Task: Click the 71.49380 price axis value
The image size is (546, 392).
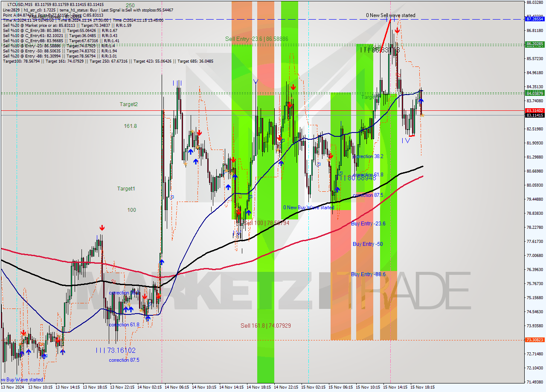Action: [x=535, y=382]
